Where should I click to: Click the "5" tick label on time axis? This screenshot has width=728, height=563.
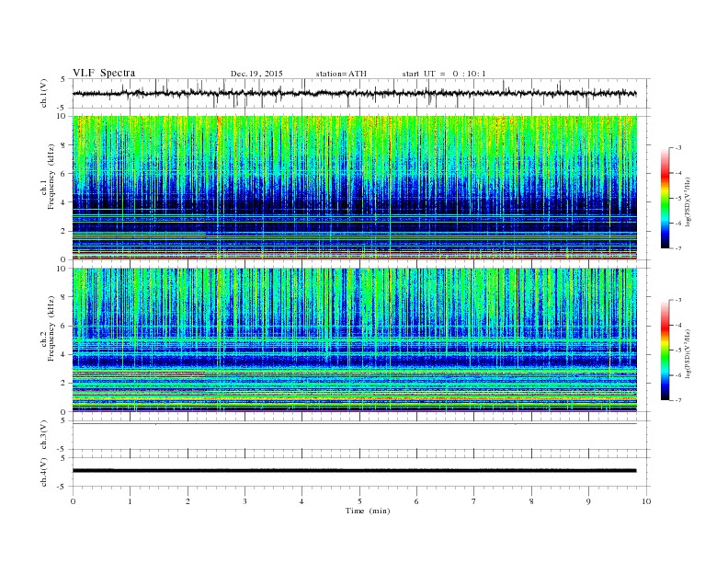(359, 501)
